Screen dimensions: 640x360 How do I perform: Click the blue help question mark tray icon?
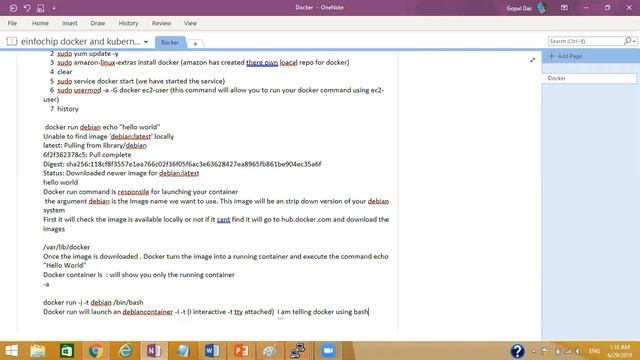click(517, 351)
